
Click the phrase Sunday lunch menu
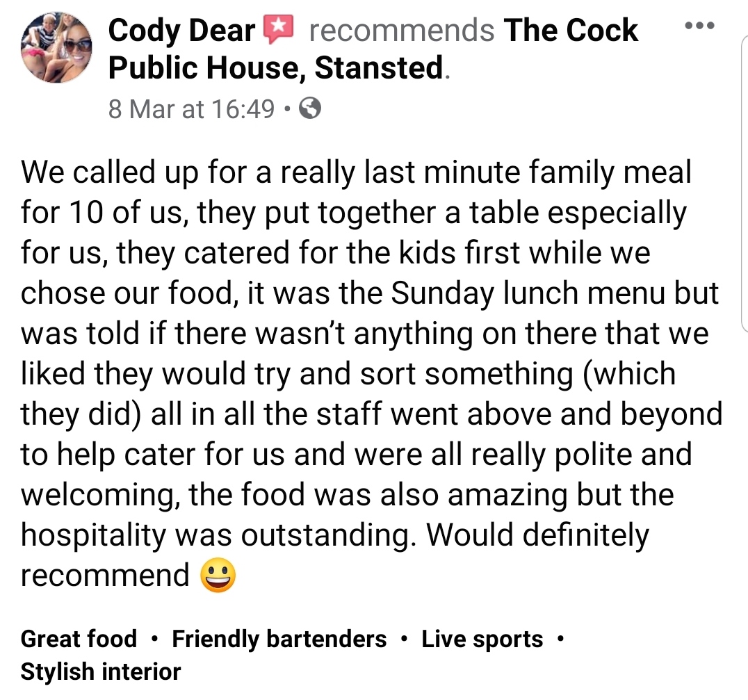coord(528,293)
